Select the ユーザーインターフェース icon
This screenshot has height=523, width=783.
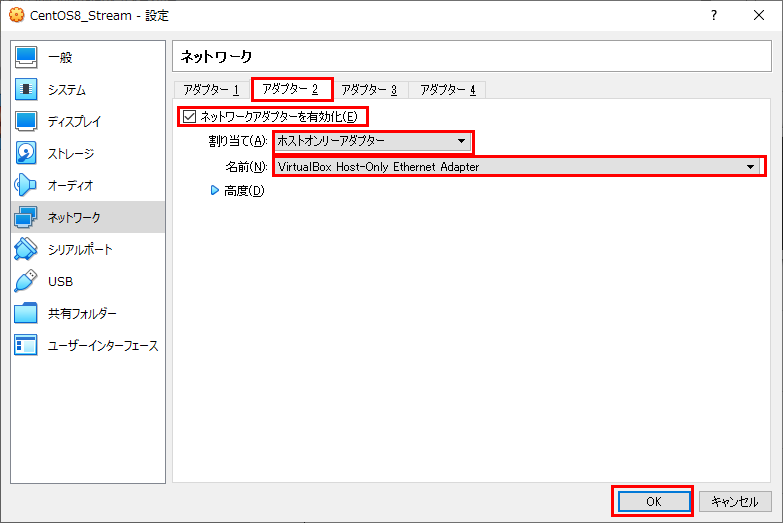pos(25,345)
